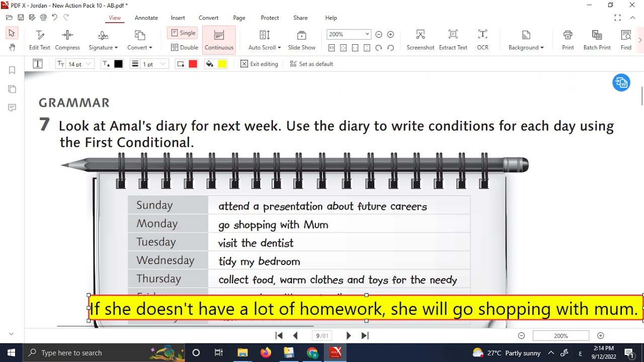Open the 200% zoom combo box in the ribbon

[x=349, y=34]
